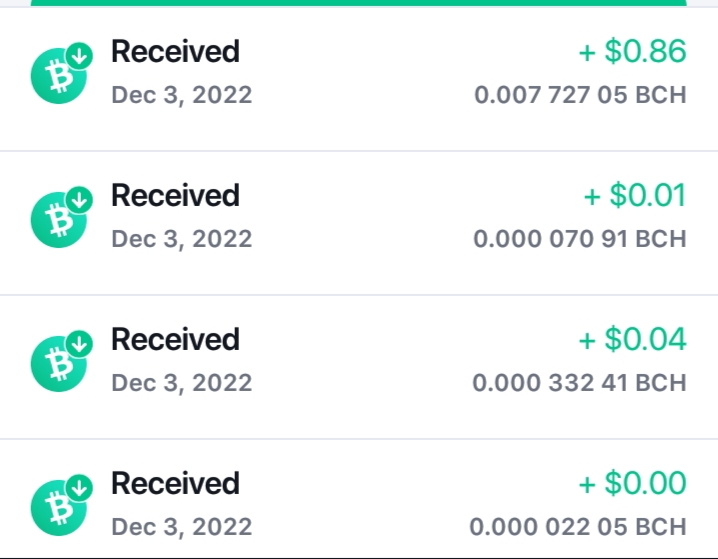Screen dimensions: 718x559
Task: Select the + $0.86 amount
Action: (x=632, y=51)
